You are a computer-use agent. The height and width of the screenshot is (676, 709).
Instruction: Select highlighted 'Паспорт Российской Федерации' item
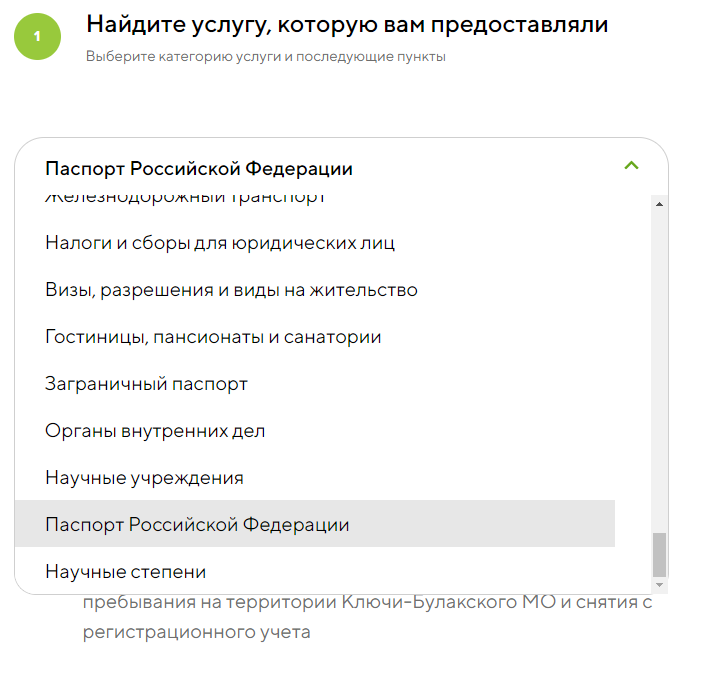click(315, 524)
